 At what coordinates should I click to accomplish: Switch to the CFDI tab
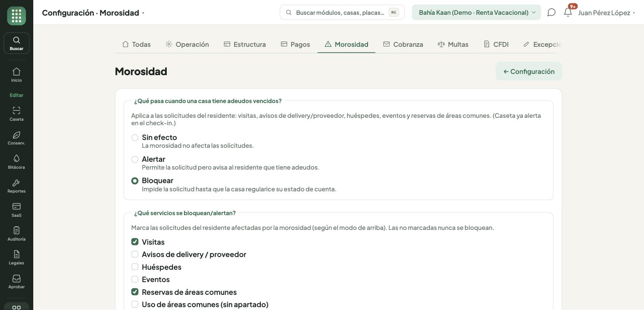click(x=496, y=44)
